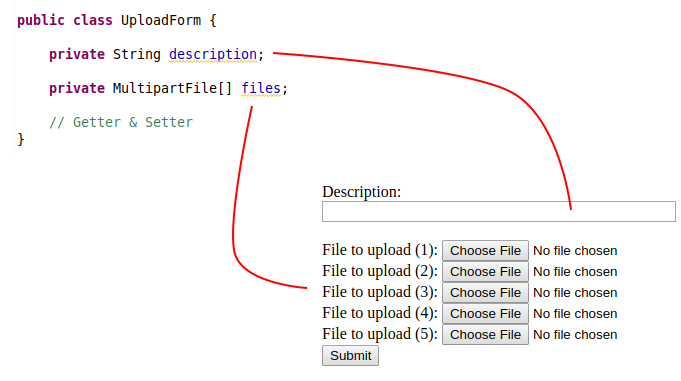Click the 'No file chosen' text for file 5
The image size is (681, 381).
[575, 335]
